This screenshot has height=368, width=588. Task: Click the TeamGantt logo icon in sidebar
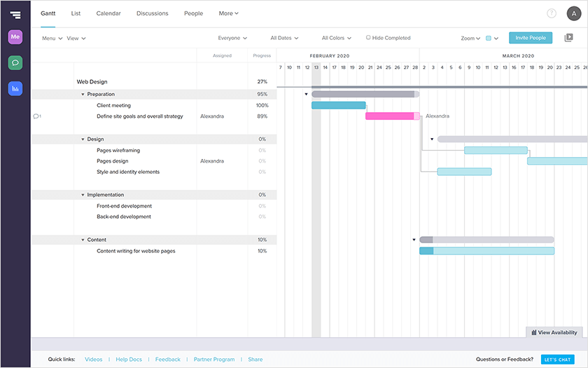point(15,15)
